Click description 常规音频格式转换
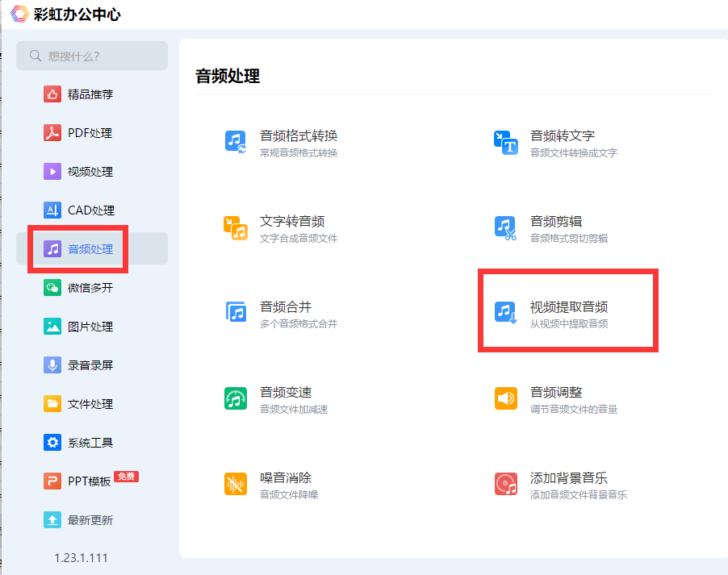Screen dimensions: 728x575 pos(299,152)
